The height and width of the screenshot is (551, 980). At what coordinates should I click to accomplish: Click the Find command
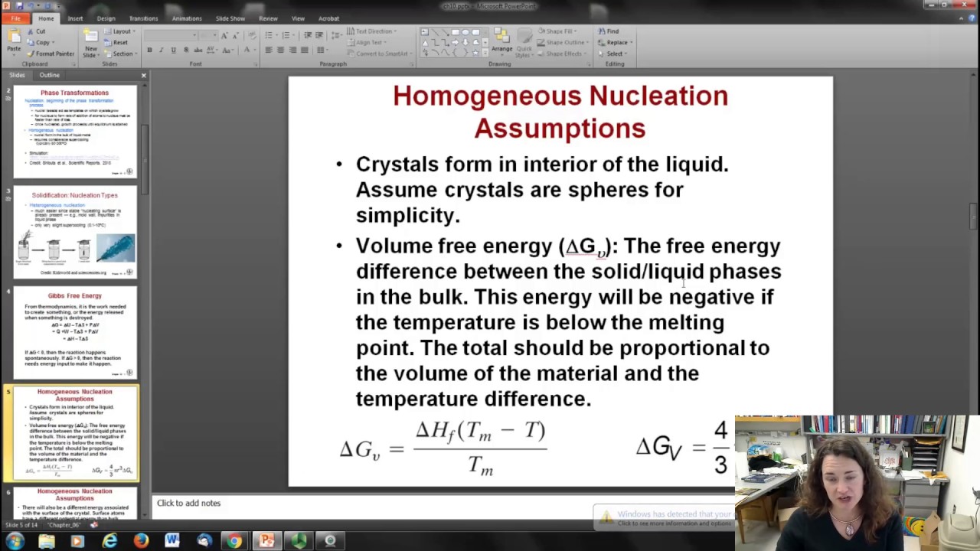[608, 31]
